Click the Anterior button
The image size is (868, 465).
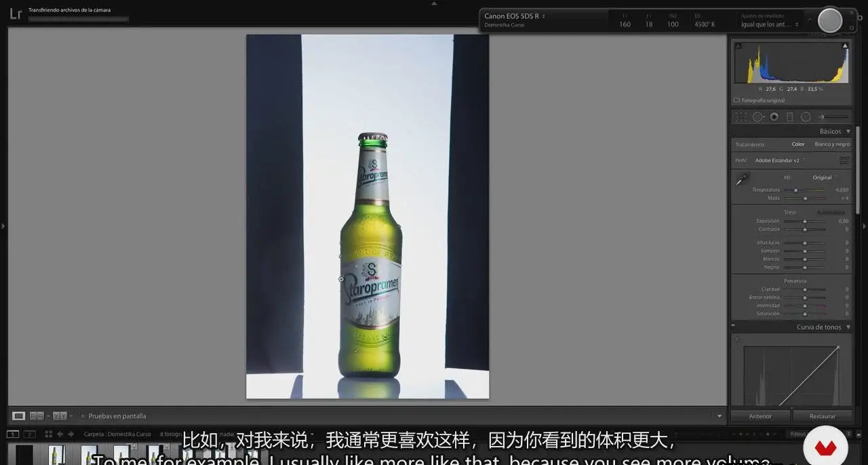coord(760,416)
